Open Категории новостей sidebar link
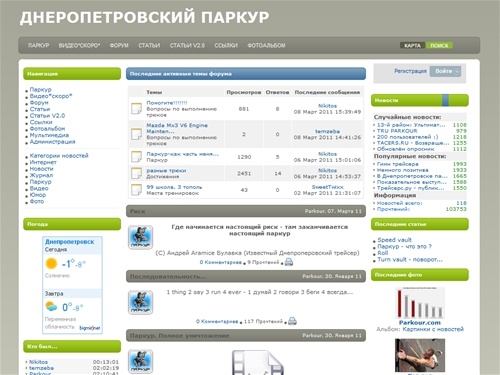The height and width of the screenshot is (375, 500). tap(59, 156)
